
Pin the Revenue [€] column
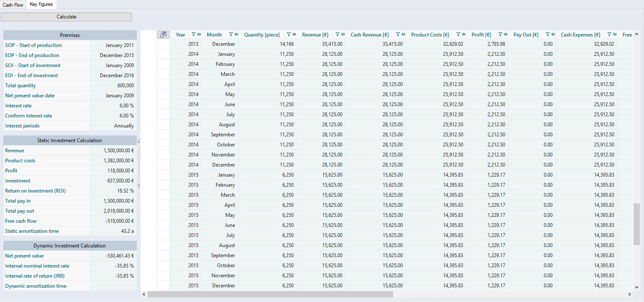coord(342,35)
